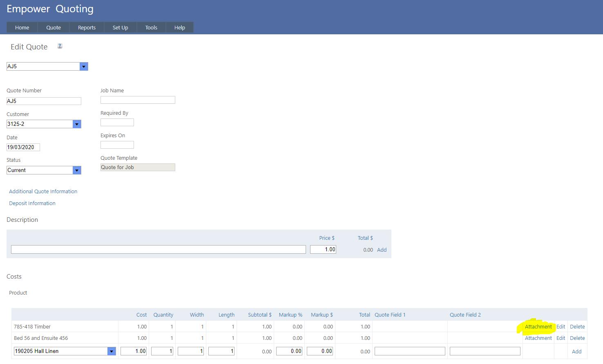Open the Home menu
This screenshot has height=364, width=603.
click(22, 27)
